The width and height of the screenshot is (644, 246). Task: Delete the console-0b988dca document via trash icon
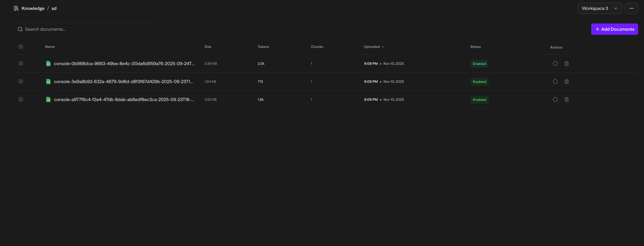567,64
